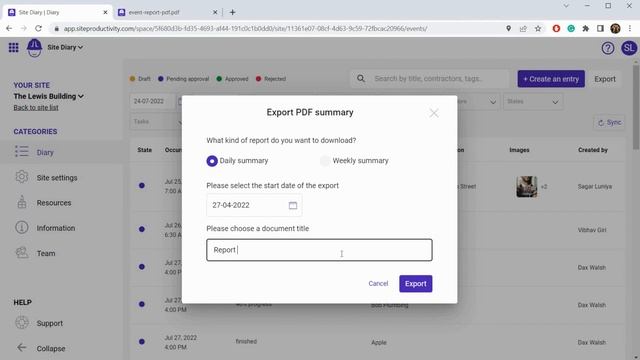The width and height of the screenshot is (640, 360).
Task: Open the image thumbnail in first row
Action: click(x=527, y=187)
